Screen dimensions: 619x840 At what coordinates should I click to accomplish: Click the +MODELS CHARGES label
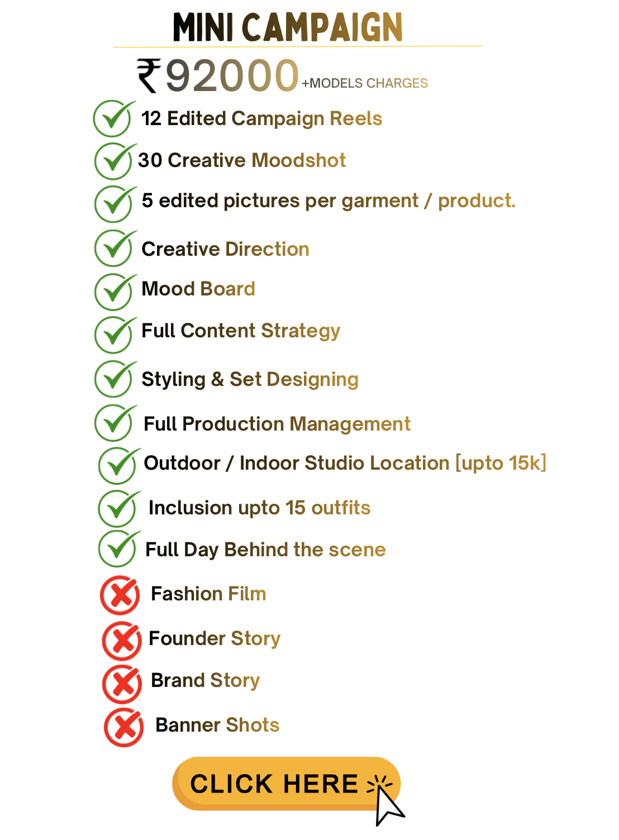coord(365,83)
